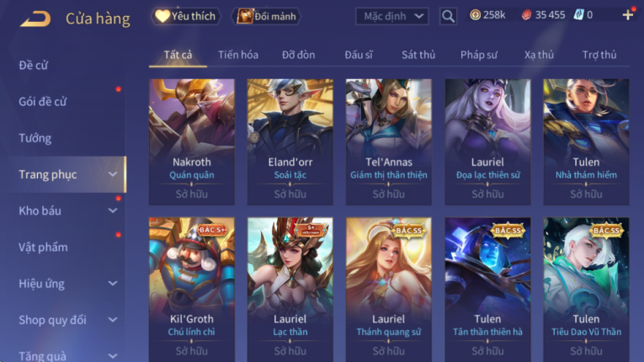Image resolution: width=644 pixels, height=362 pixels.
Task: Switch to the Sát thủ tab
Action: tap(418, 55)
